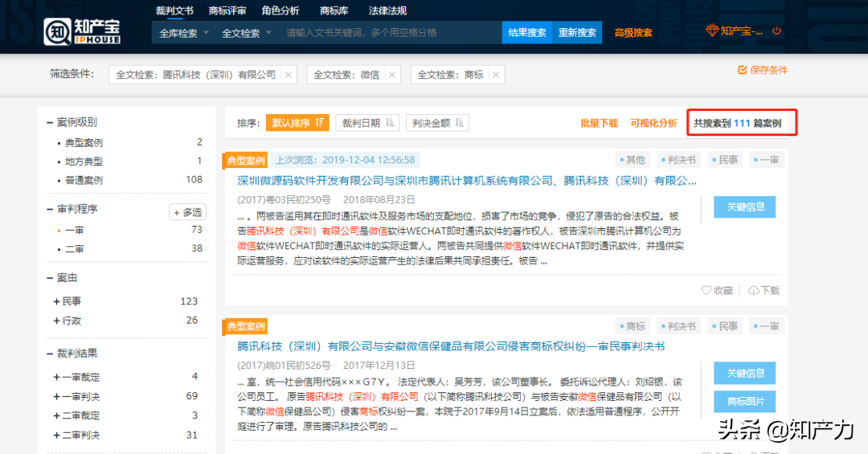Image resolution: width=868 pixels, height=454 pixels.
Task: Click the 一审 tag on second case
Action: click(766, 326)
